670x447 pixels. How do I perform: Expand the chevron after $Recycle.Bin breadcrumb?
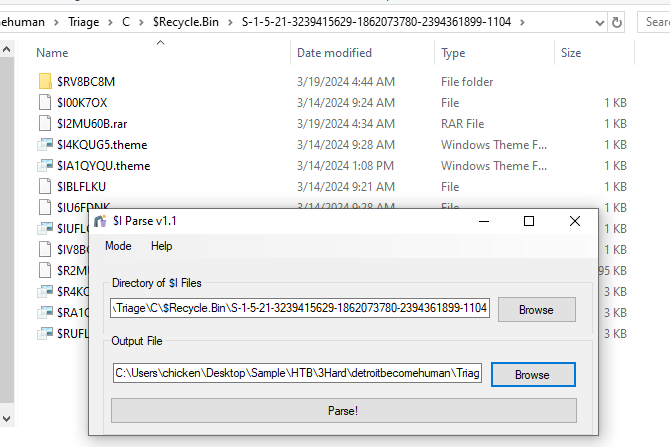(231, 21)
